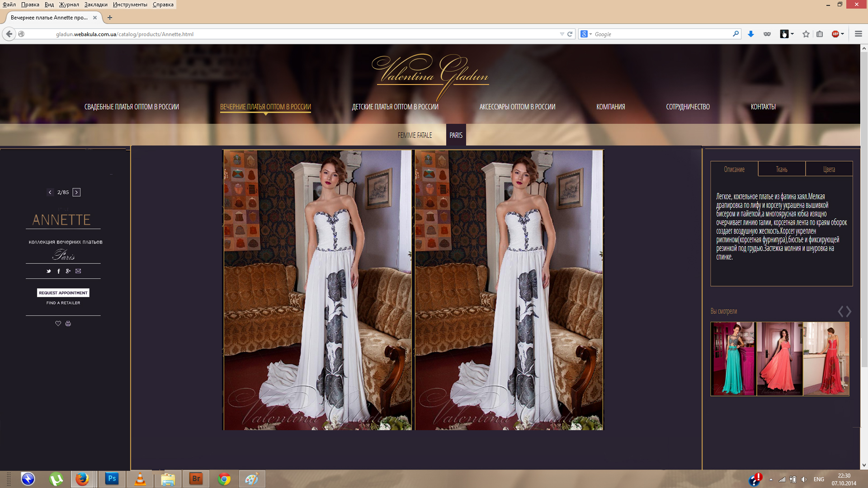
Task: Add Annette dress to favorites heart
Action: (x=58, y=324)
